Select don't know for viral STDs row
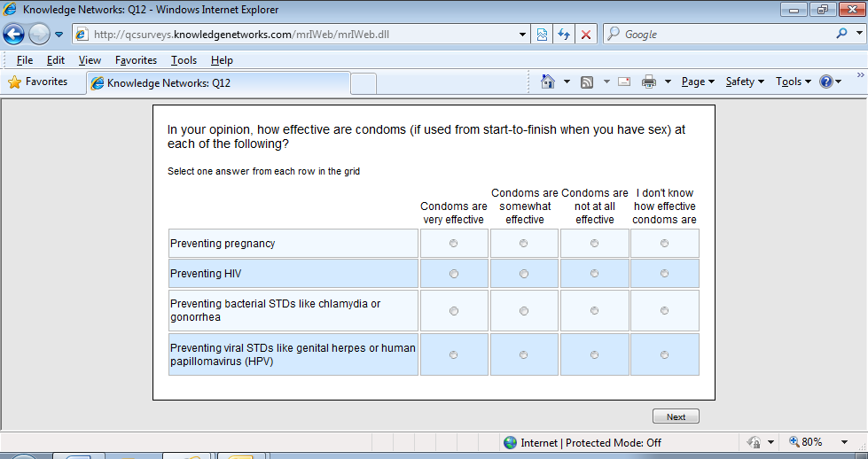The width and height of the screenshot is (868, 459). 664,355
